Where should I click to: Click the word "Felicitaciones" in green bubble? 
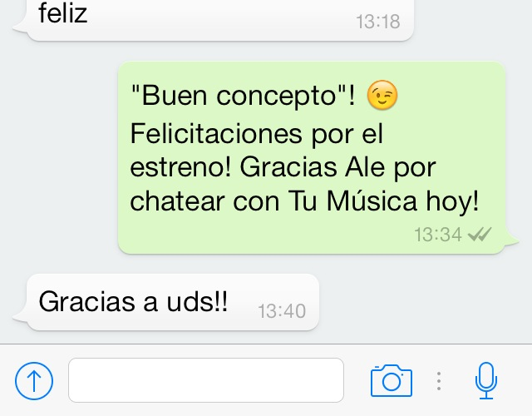click(x=216, y=134)
